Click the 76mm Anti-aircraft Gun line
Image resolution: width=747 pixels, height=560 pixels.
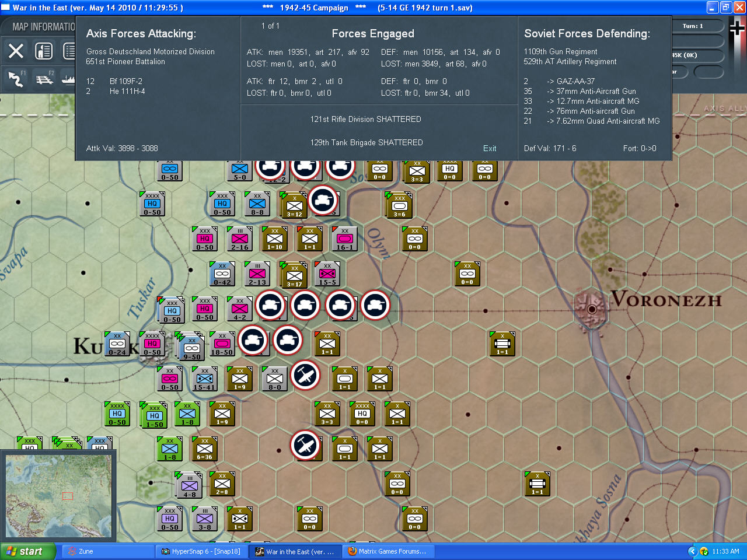pyautogui.click(x=579, y=111)
